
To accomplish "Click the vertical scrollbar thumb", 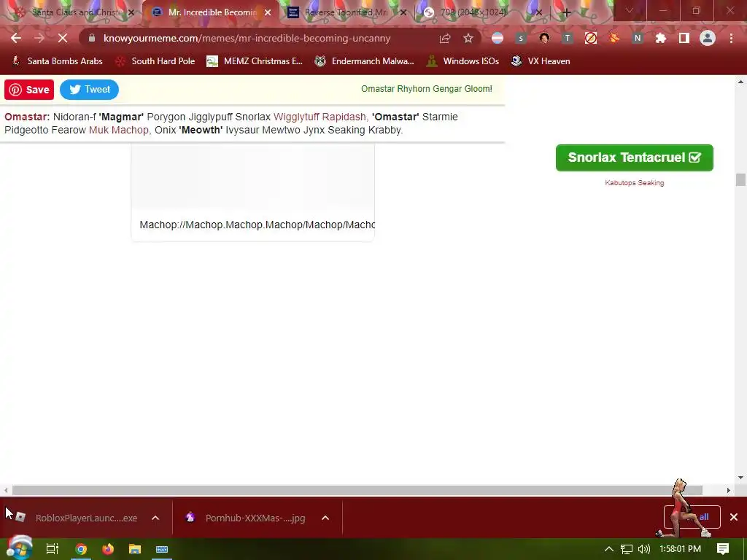I will click(x=740, y=180).
